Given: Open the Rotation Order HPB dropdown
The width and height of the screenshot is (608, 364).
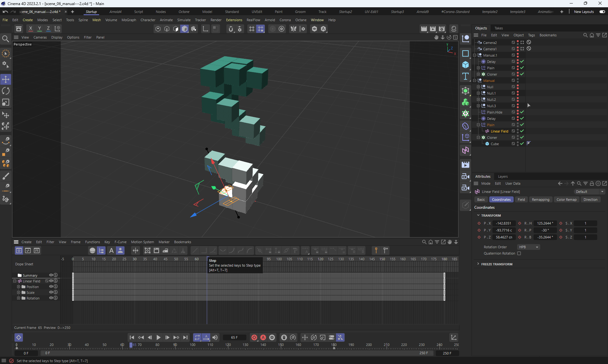Looking at the screenshot, I should 528,247.
